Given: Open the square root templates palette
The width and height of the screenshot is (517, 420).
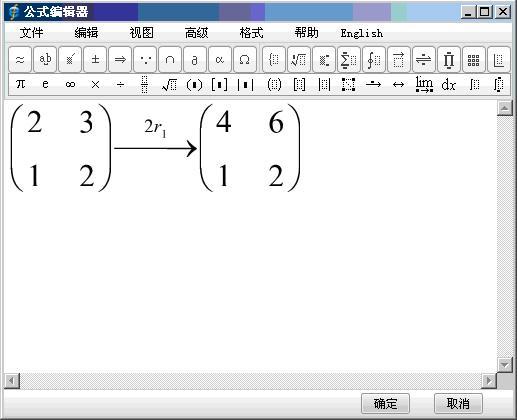Looking at the screenshot, I should coord(299,60).
